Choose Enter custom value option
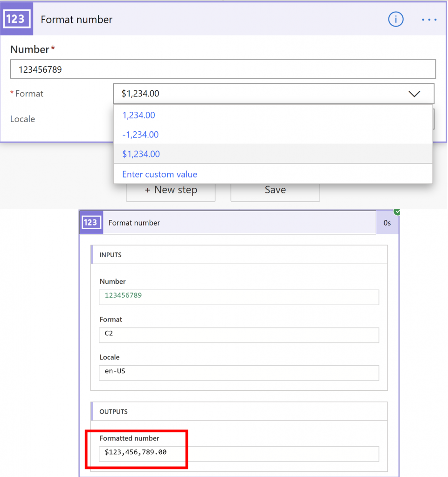This screenshot has width=448, height=477. click(x=273, y=174)
